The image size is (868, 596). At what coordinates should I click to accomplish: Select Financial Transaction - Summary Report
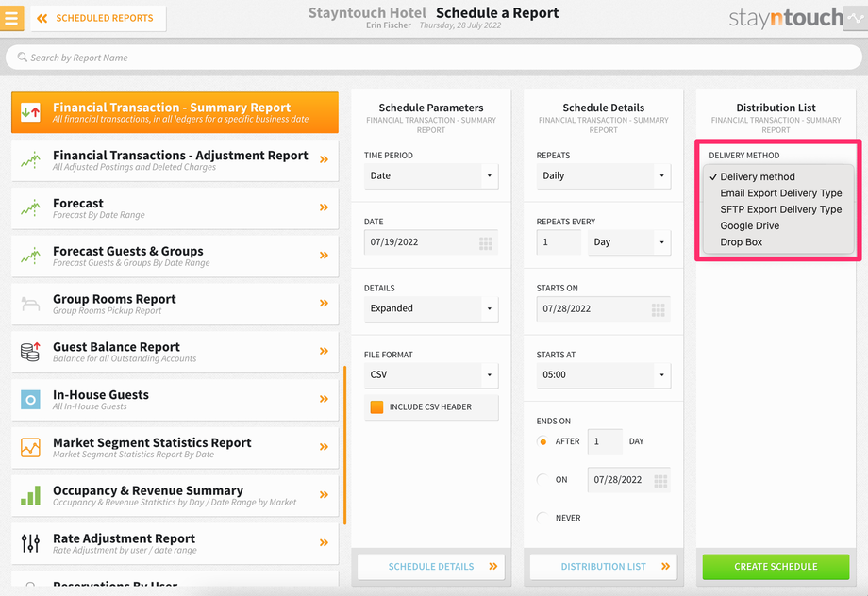175,112
